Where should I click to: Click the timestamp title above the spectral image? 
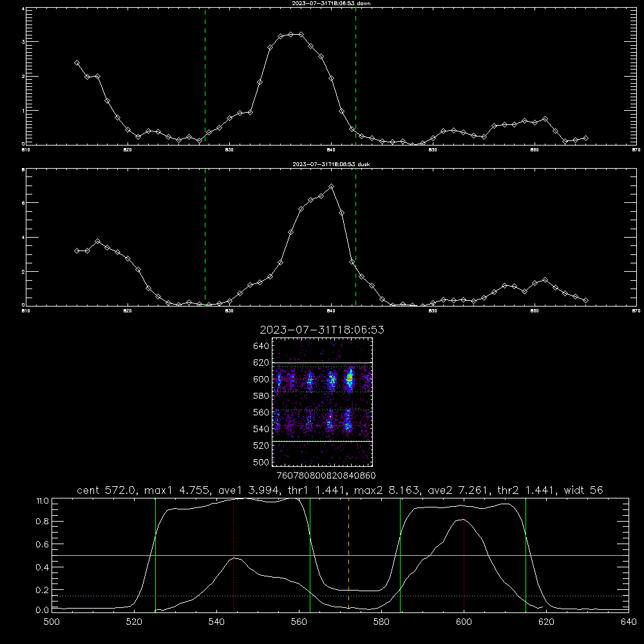(x=322, y=330)
